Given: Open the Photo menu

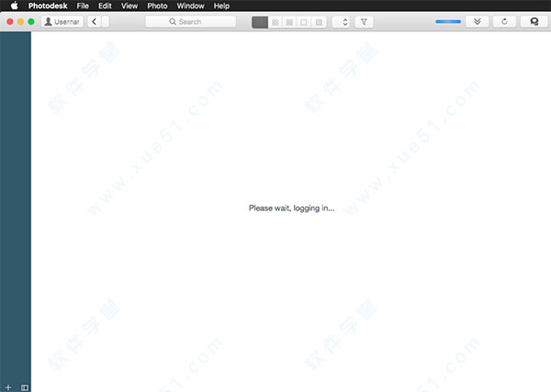Looking at the screenshot, I should coord(157,6).
